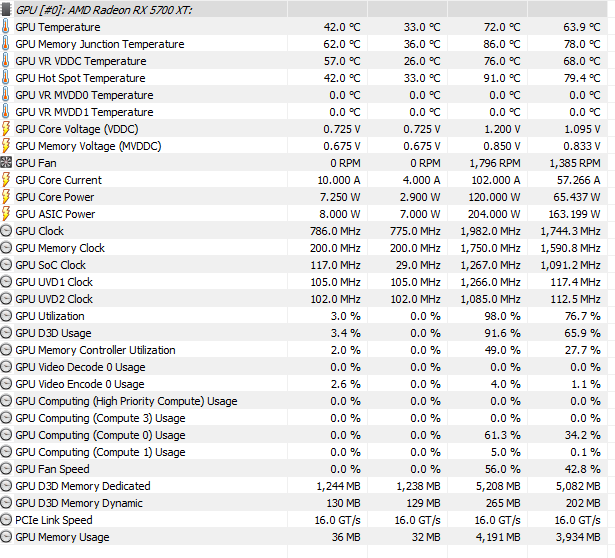Click the circle icon beside GPU D3D Usage
The width and height of the screenshot is (615, 558).
pos(6,333)
